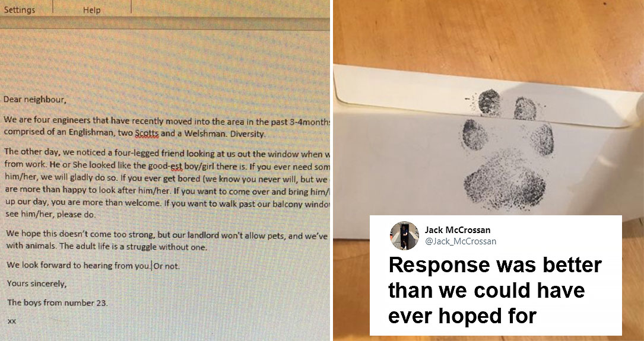The width and height of the screenshot is (644, 341).
Task: Open the Jack McCrossan display name link
Action: pyautogui.click(x=457, y=230)
